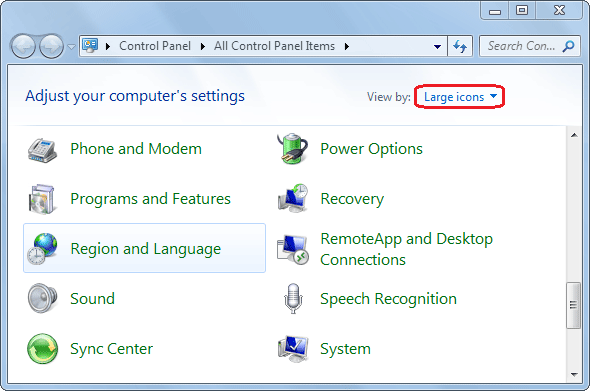Open the Phone and Modem link

click(x=136, y=149)
